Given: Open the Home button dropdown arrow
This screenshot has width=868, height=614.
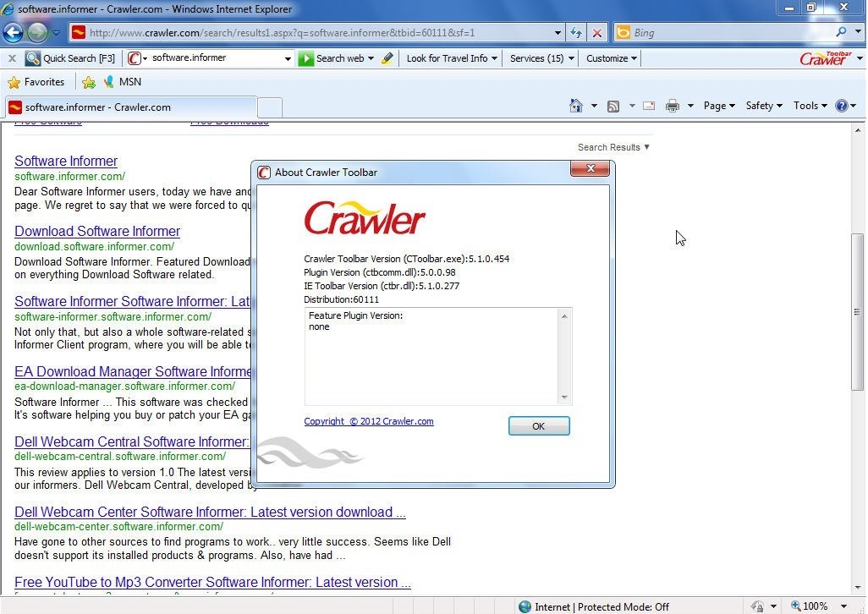Looking at the screenshot, I should 594,106.
